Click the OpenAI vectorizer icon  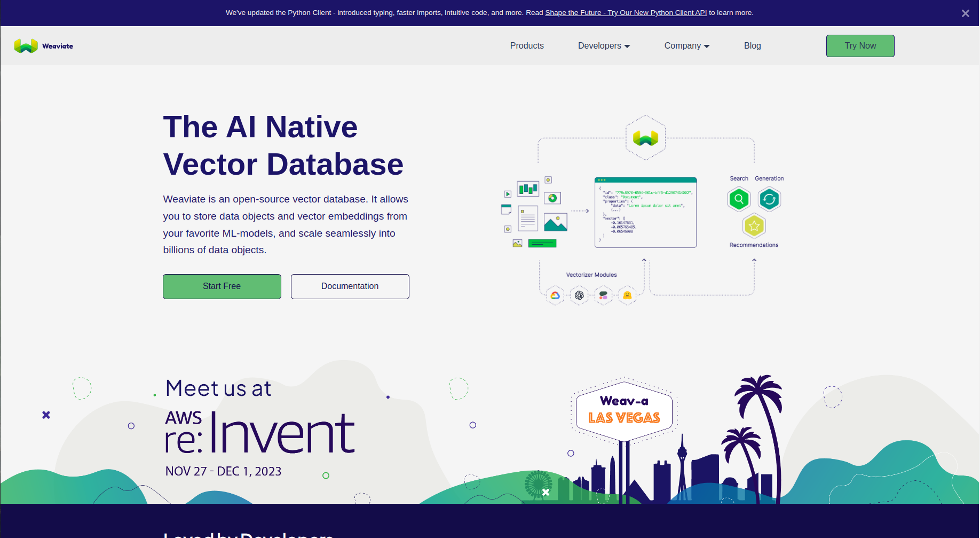pyautogui.click(x=579, y=295)
